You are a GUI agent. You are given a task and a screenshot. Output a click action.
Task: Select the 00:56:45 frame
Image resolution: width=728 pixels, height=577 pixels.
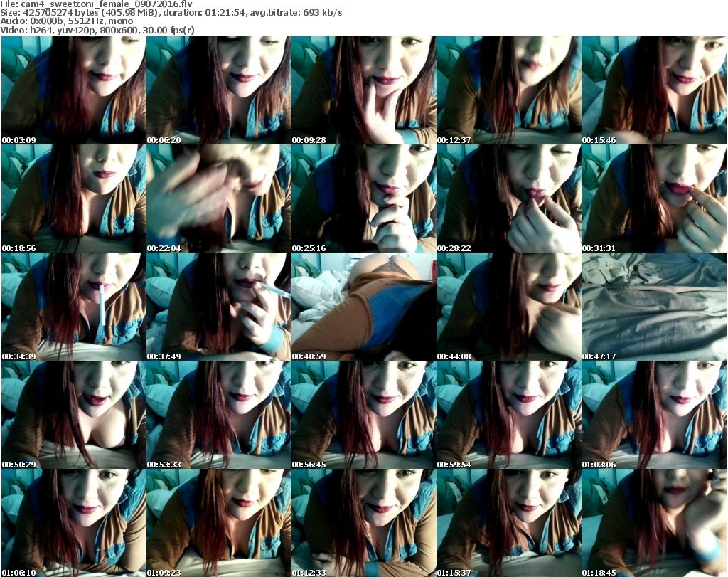click(363, 415)
